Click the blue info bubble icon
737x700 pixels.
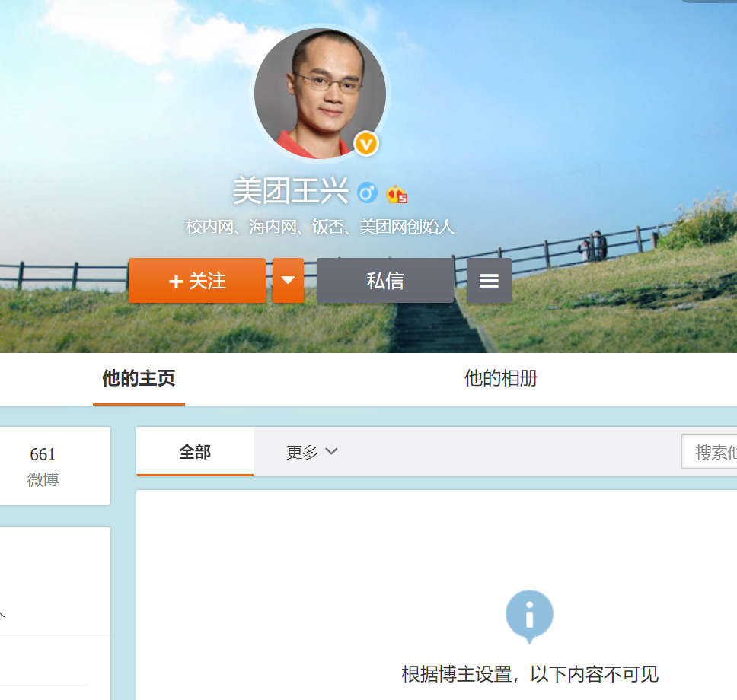pyautogui.click(x=529, y=616)
